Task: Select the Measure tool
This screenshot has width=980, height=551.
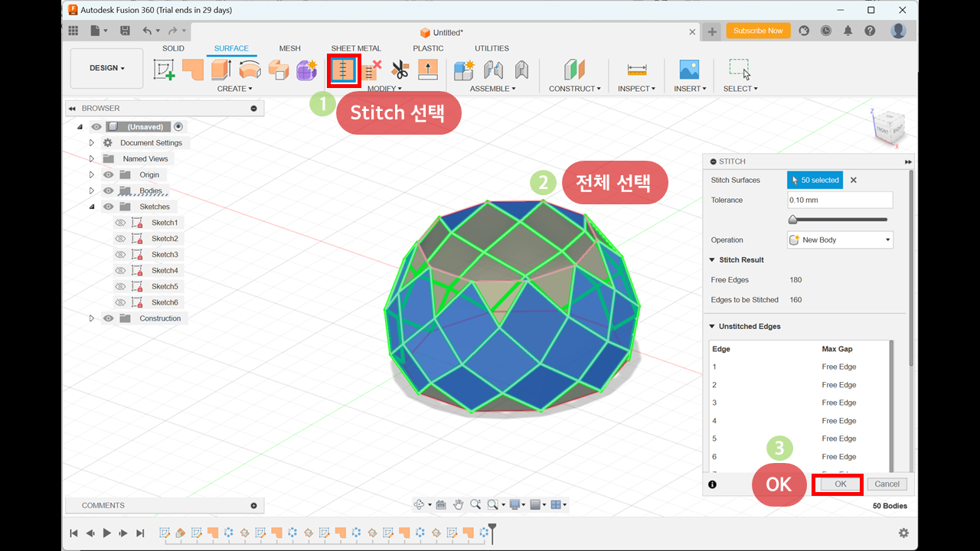Action: point(637,70)
